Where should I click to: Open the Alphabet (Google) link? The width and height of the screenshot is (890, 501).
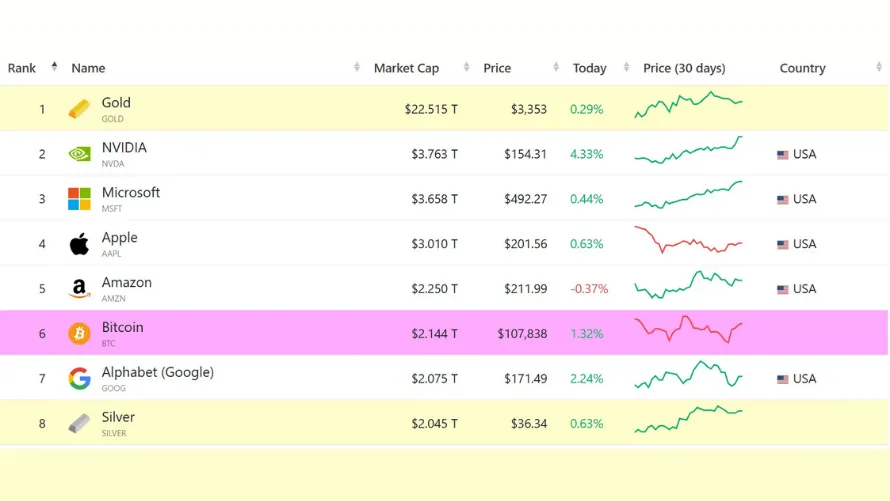click(x=158, y=372)
